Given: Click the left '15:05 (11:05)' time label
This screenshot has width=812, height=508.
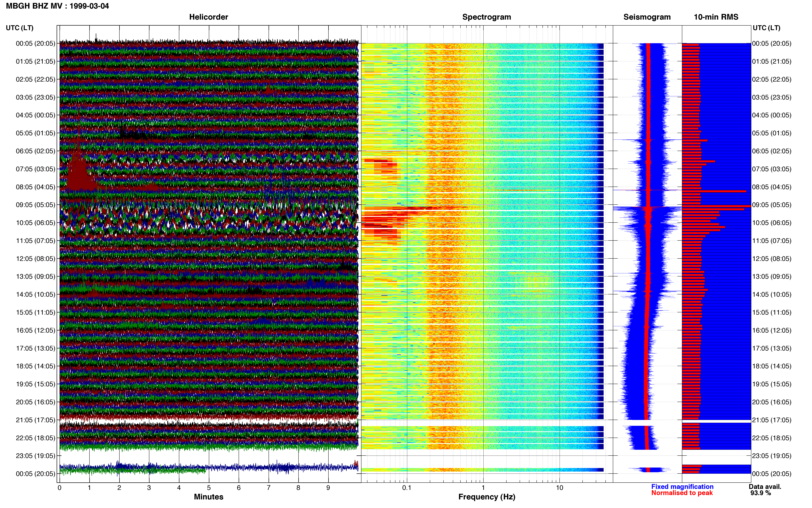Looking at the screenshot, I should pos(35,313).
